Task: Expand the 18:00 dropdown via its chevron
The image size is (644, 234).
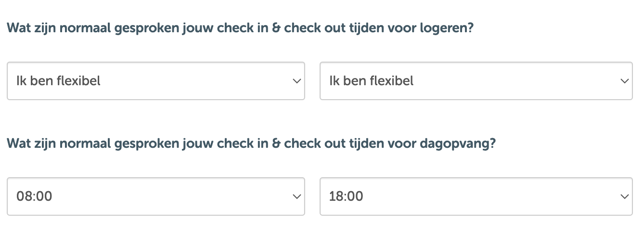Action: (624, 197)
